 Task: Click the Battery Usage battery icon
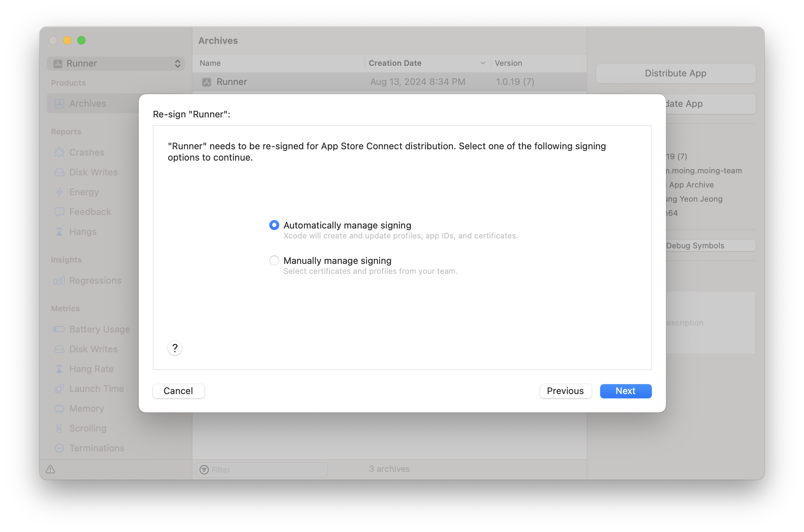click(x=59, y=329)
